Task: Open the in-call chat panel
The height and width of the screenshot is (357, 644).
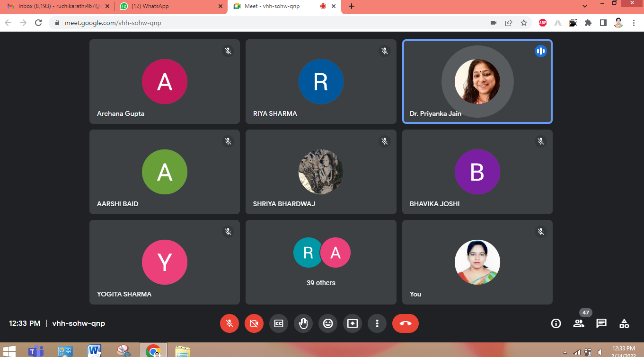Action: click(x=601, y=323)
